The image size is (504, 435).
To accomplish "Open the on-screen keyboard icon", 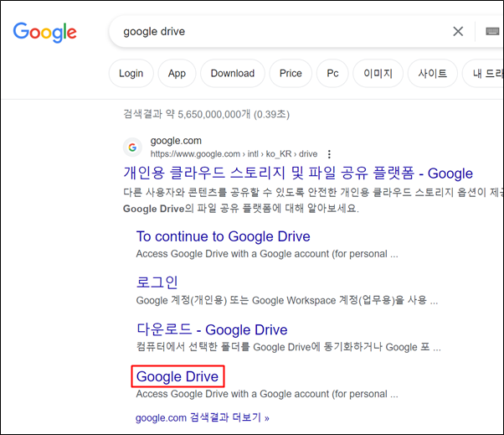I will 492,31.
